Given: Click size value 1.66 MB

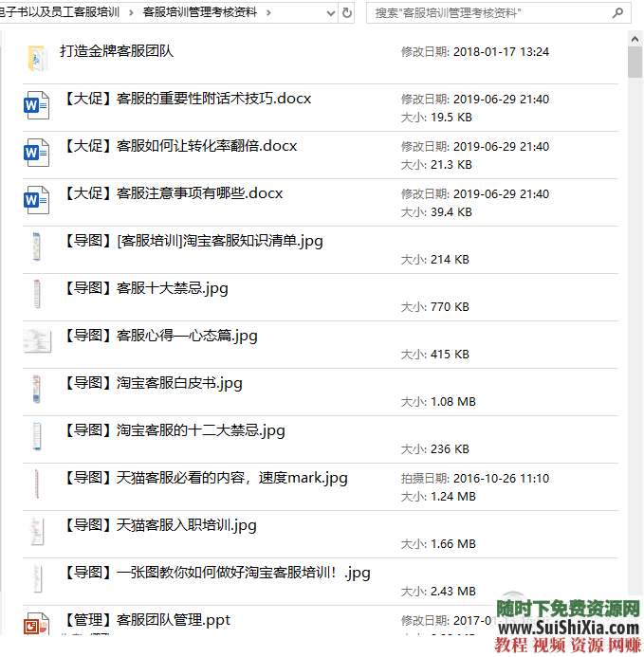Looking at the screenshot, I should (453, 544).
